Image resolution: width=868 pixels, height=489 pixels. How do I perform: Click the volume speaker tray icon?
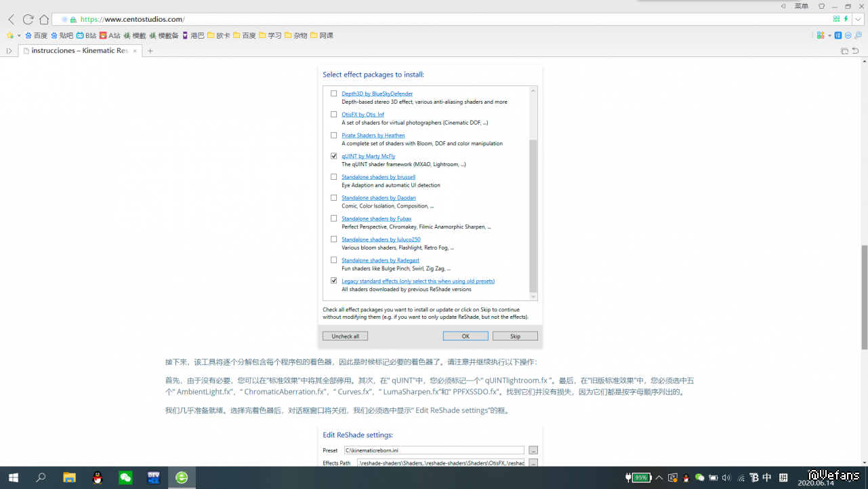(727, 477)
